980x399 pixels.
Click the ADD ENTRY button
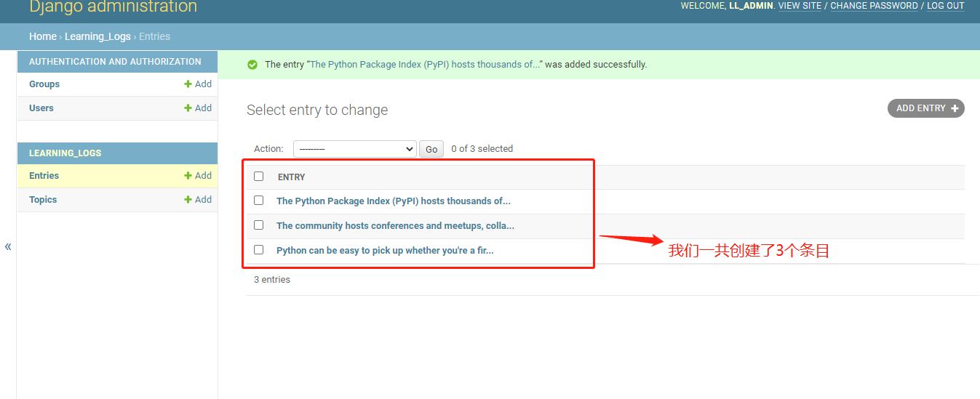pos(925,108)
